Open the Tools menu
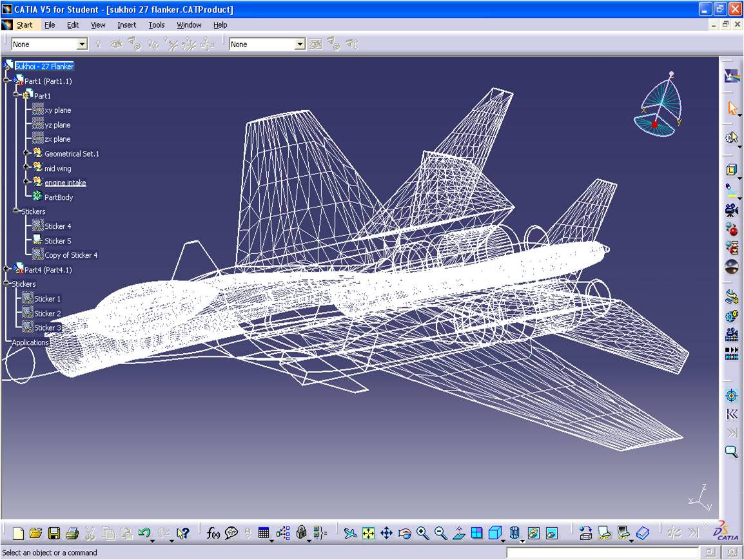744x560 pixels. (x=157, y=25)
